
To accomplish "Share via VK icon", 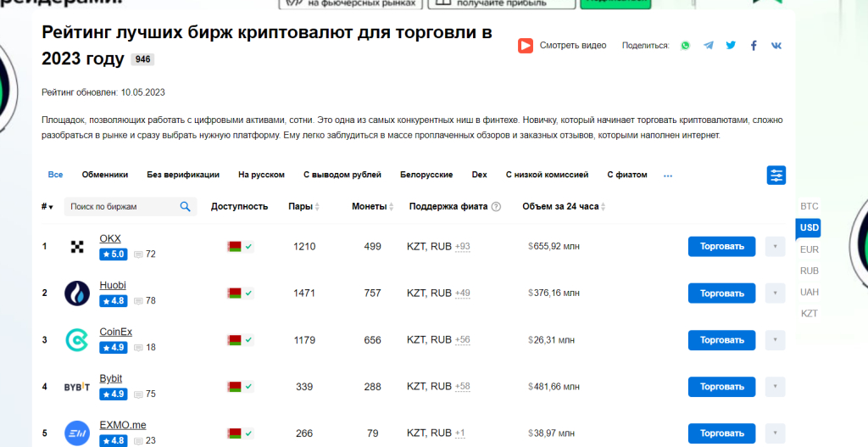I will [x=776, y=46].
